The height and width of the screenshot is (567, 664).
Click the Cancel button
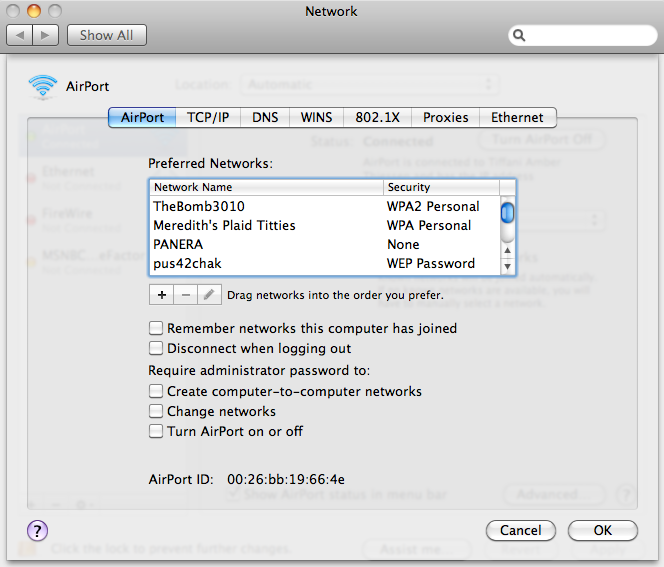click(x=520, y=531)
